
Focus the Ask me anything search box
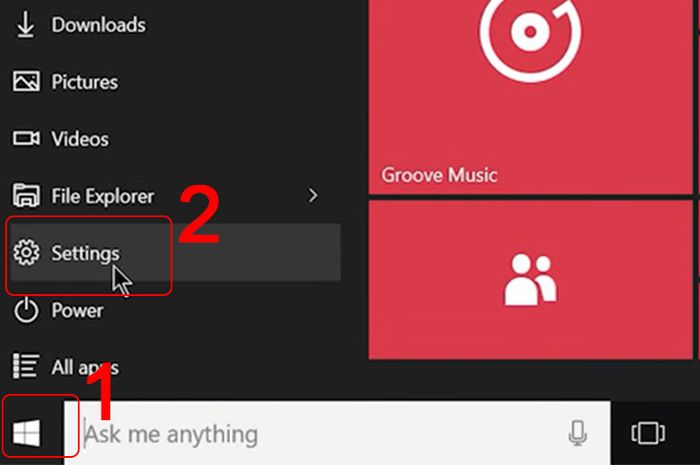(x=337, y=433)
